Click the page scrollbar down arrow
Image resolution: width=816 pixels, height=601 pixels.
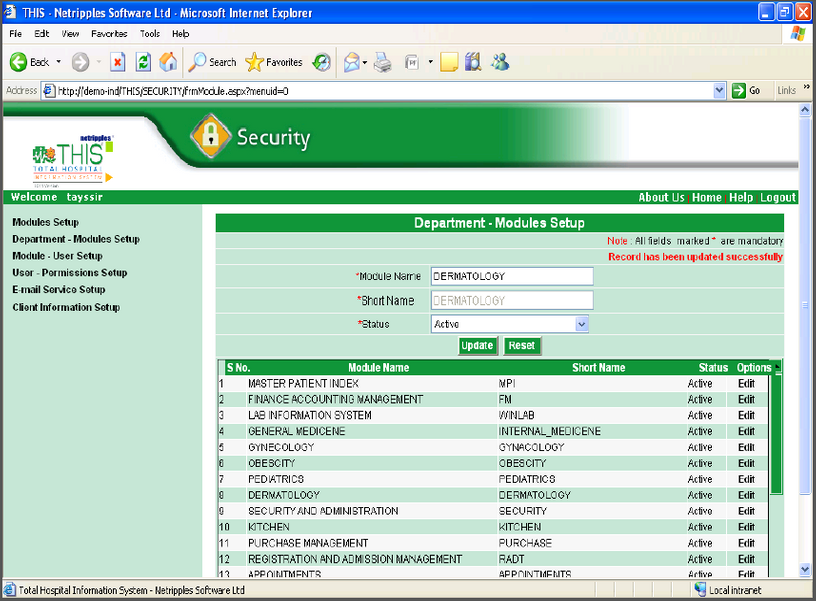coord(805,570)
